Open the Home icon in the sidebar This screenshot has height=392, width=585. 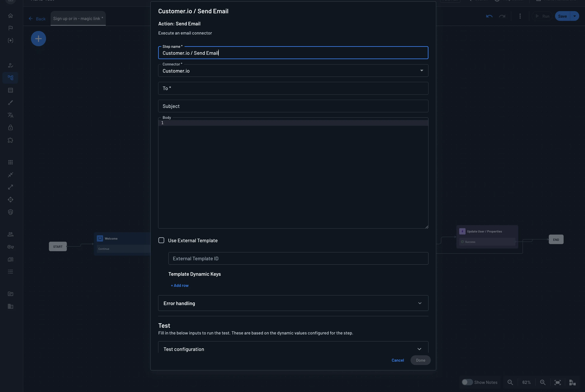tap(11, 15)
